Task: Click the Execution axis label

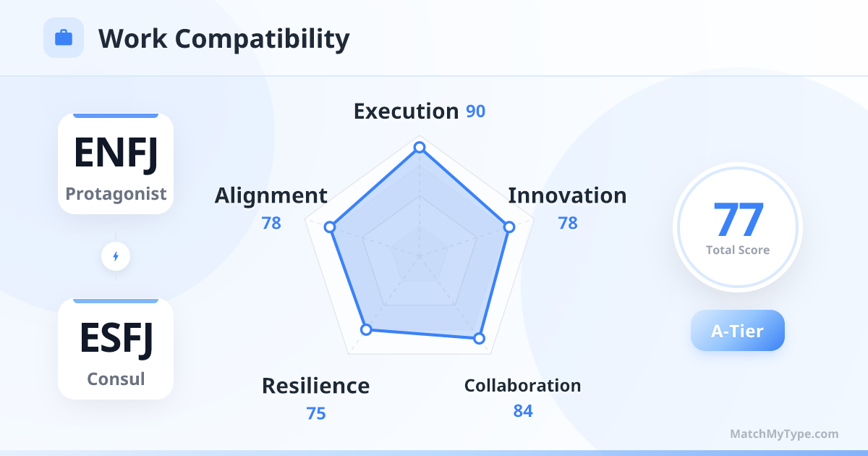Action: tap(406, 111)
